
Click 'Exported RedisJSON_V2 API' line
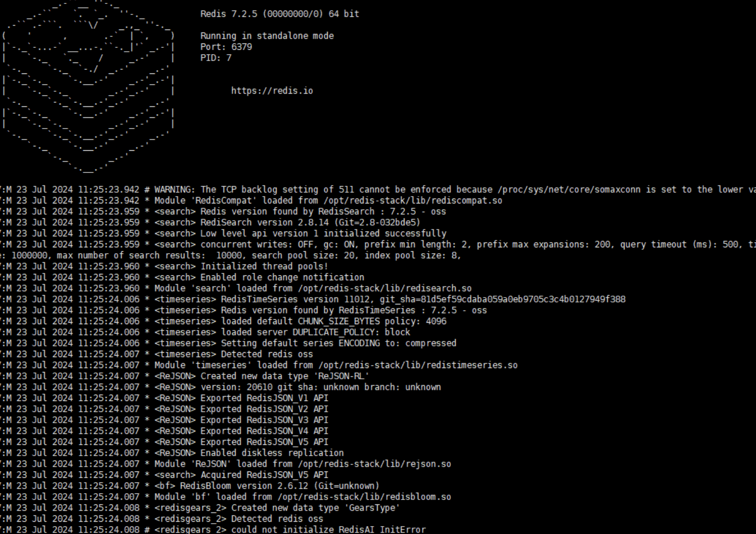click(164, 409)
